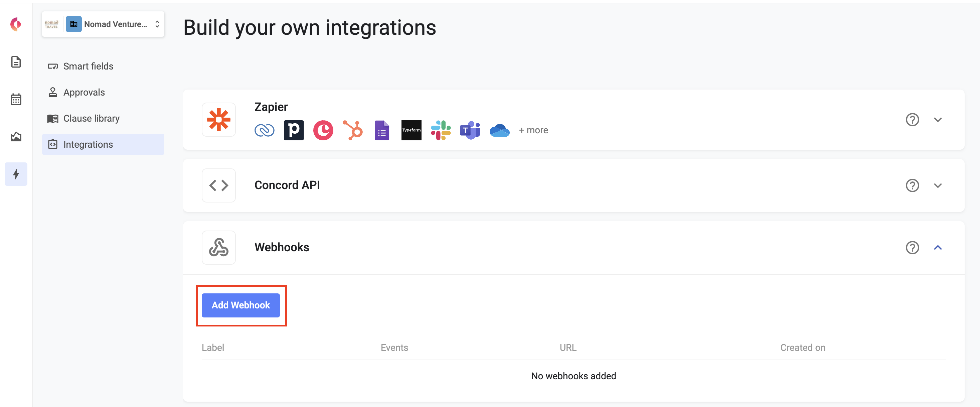This screenshot has width=980, height=407.
Task: Collapse the Webhooks section chevron
Action: click(x=938, y=248)
